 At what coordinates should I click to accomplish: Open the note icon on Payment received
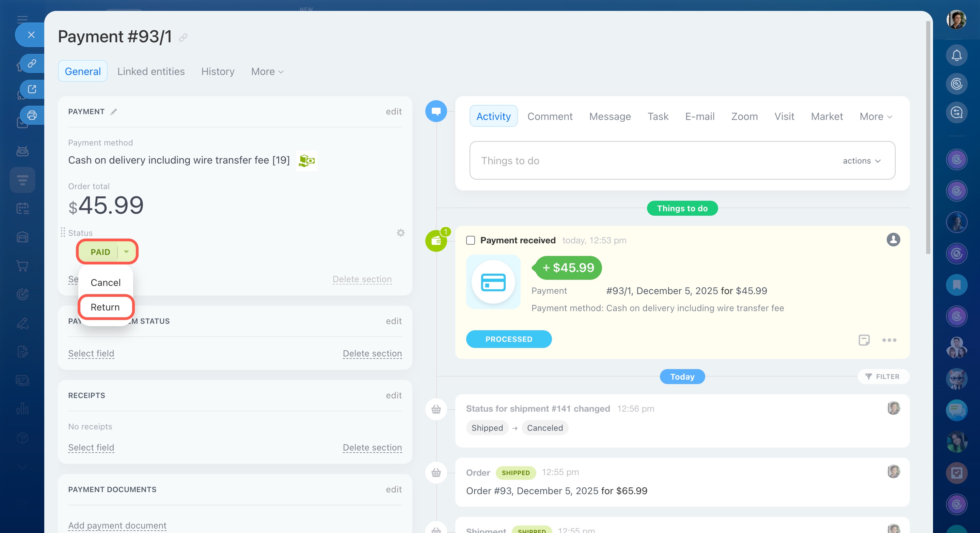click(864, 339)
